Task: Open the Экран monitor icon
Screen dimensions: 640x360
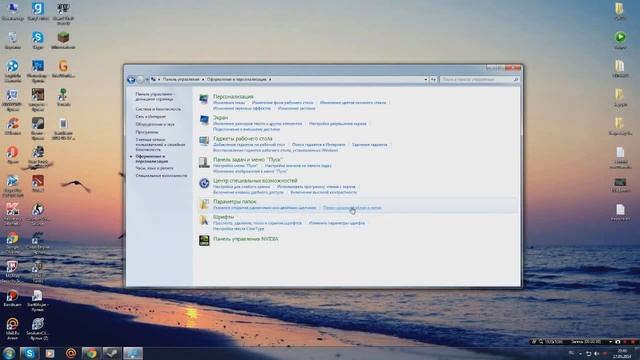Action: click(204, 120)
